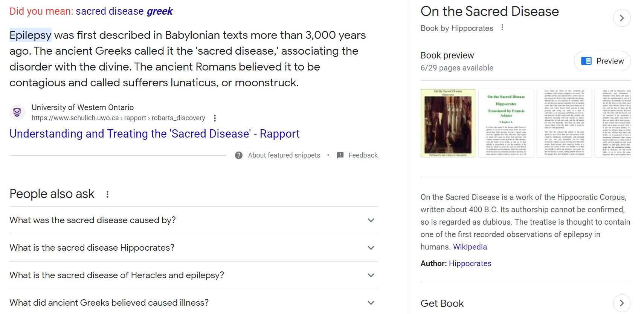Screen dimensions: 644x314
Task: Open the Hippocrates author link
Action: (470, 263)
